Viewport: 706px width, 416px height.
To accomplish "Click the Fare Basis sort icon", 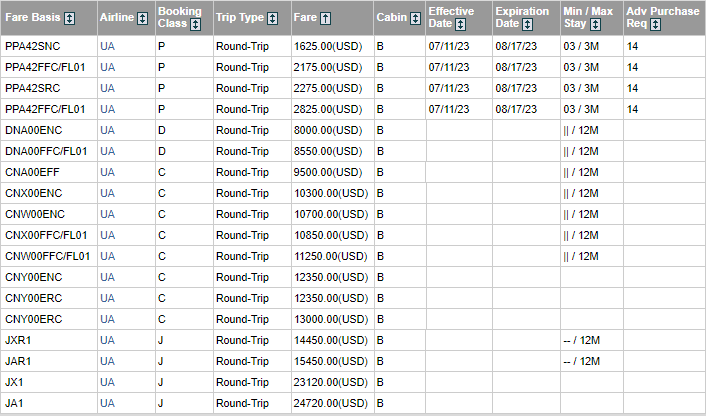I will 70,18.
